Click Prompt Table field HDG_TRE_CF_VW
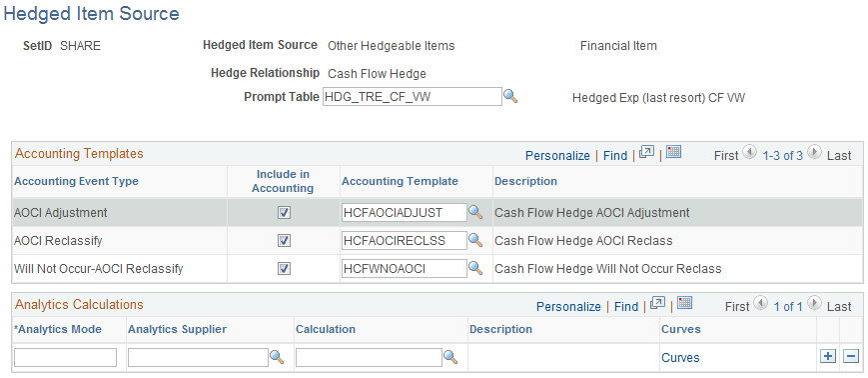 [x=413, y=97]
